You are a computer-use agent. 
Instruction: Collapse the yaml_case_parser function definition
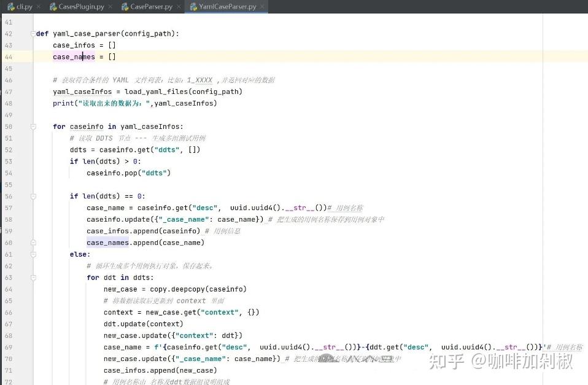coord(34,34)
